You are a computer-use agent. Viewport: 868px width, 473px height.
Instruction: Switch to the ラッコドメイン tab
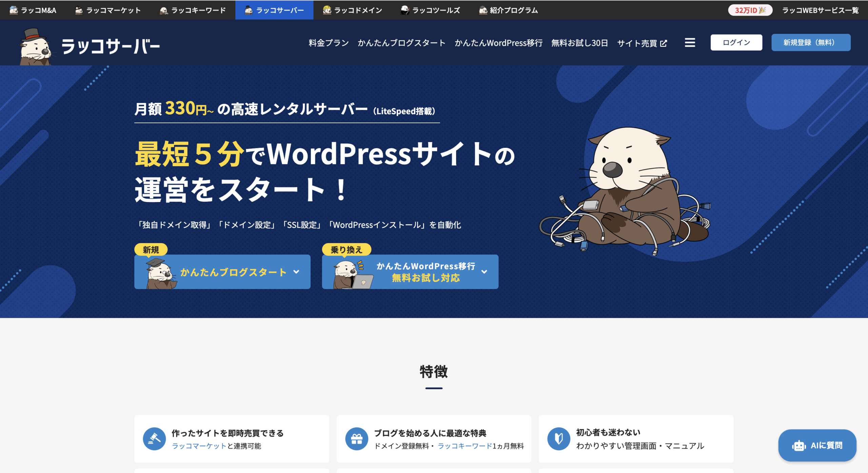pyautogui.click(x=353, y=10)
